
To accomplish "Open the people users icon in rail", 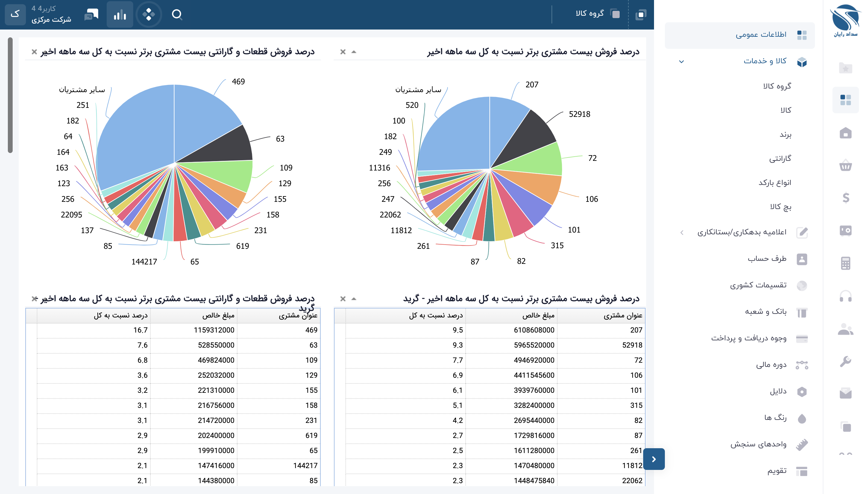I will [x=845, y=329].
